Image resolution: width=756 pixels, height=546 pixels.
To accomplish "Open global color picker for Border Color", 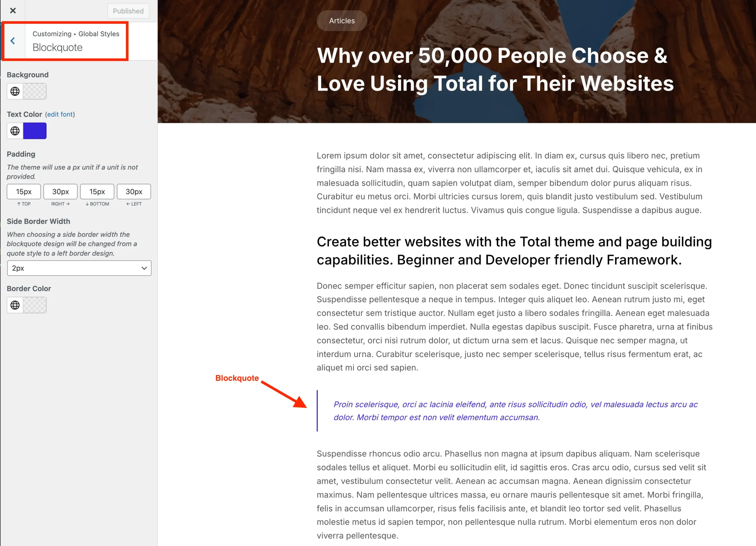I will click(15, 305).
